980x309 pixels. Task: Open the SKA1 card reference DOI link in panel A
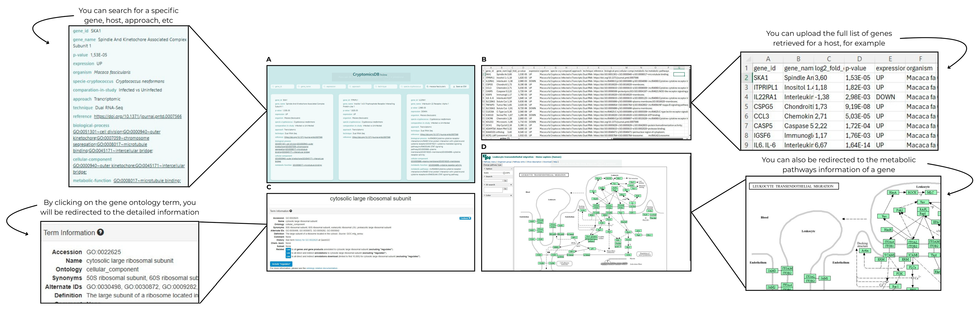point(303,137)
